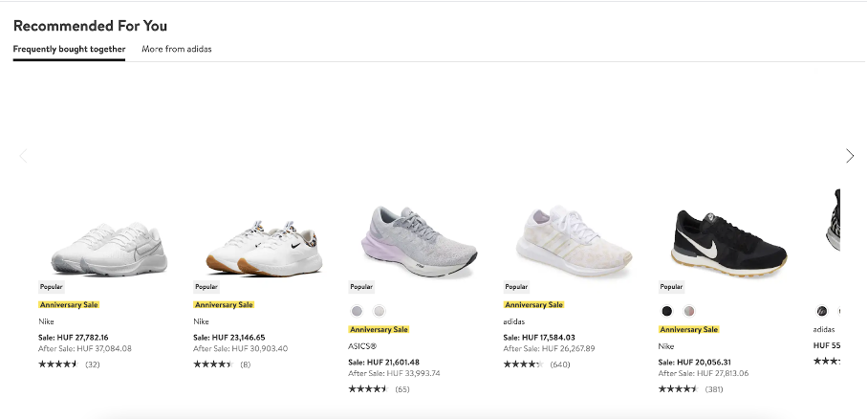The width and height of the screenshot is (868, 419).
Task: Open the white Nike running shoe image
Action: pyautogui.click(x=109, y=247)
